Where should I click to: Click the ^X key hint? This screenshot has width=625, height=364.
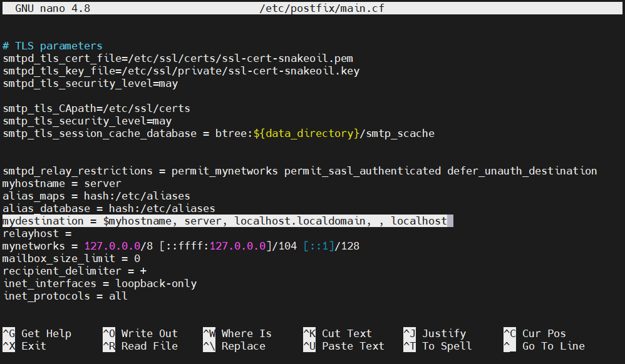point(9,346)
